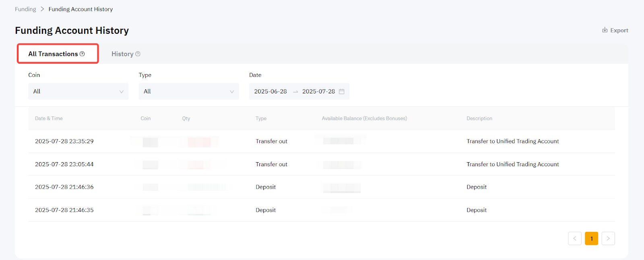Click the next page arrow
Screen dimensions: 644x260
pyautogui.click(x=608, y=238)
